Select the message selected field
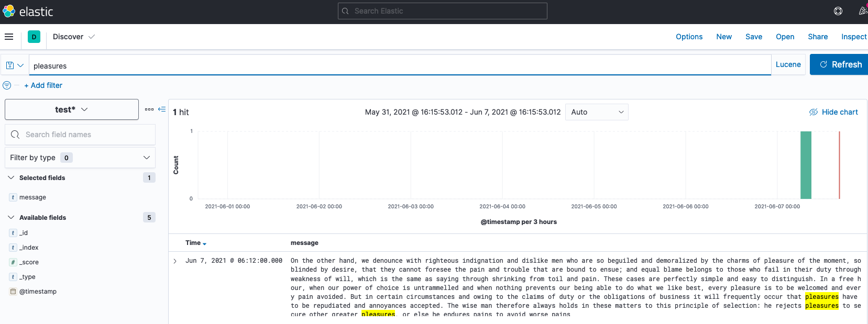Viewport: 868px width, 324px height. coord(32,197)
